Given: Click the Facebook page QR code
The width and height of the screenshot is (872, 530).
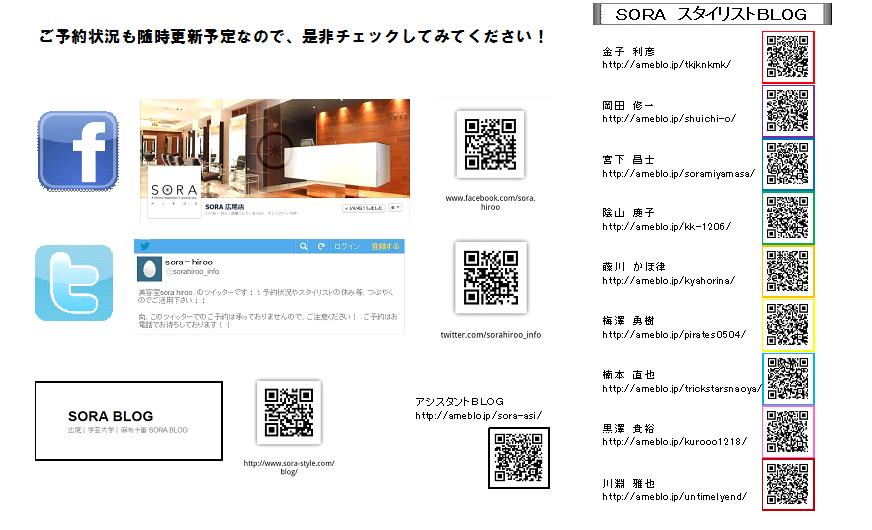Looking at the screenshot, I should pos(490,144).
